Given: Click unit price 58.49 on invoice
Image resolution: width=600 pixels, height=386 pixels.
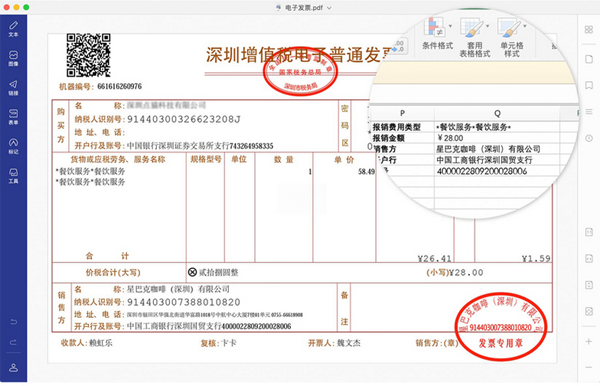Looking at the screenshot, I should 366,172.
